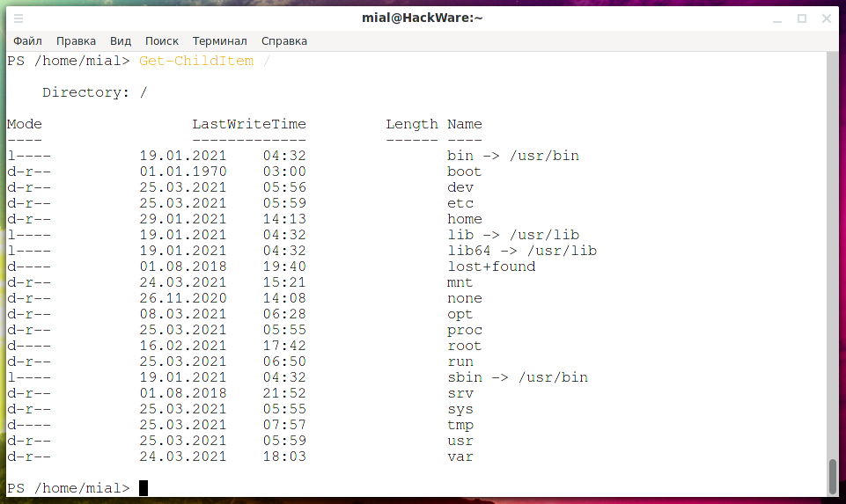Click the 'proc' directory name

pos(465,330)
